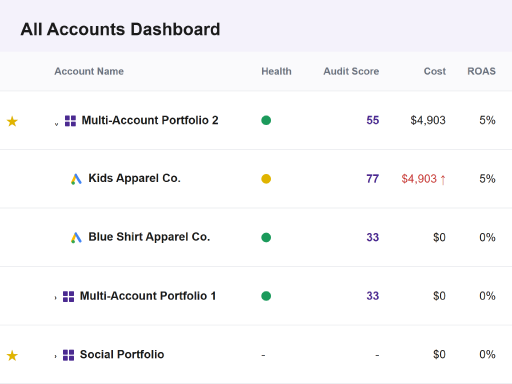Sort by the Account Name column header
The height and width of the screenshot is (384, 512).
pos(89,71)
